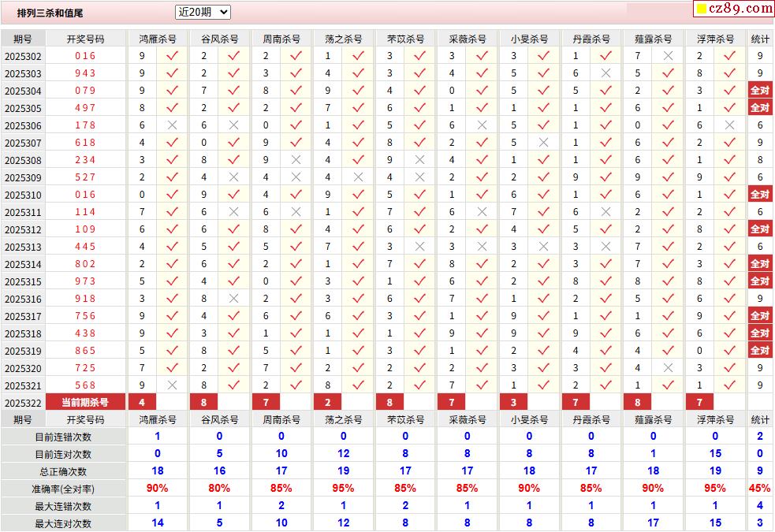Click draw number 568
Image resolution: width=775 pixels, height=532 pixels.
pos(85,385)
